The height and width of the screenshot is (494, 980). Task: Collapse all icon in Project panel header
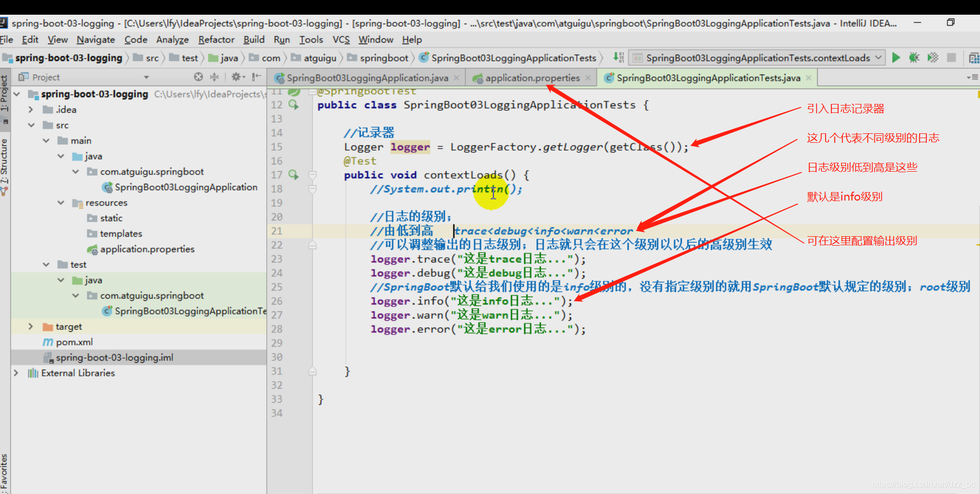[214, 77]
